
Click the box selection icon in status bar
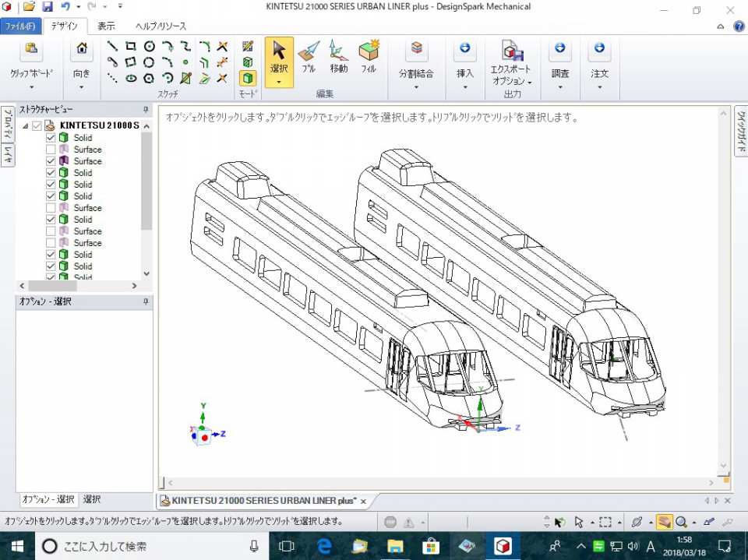coord(605,523)
